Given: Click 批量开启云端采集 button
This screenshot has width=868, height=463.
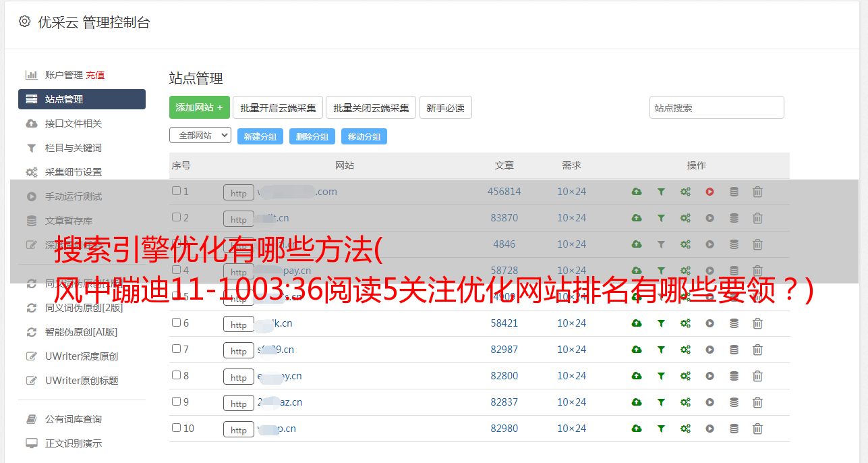Looking at the screenshot, I should [x=278, y=107].
